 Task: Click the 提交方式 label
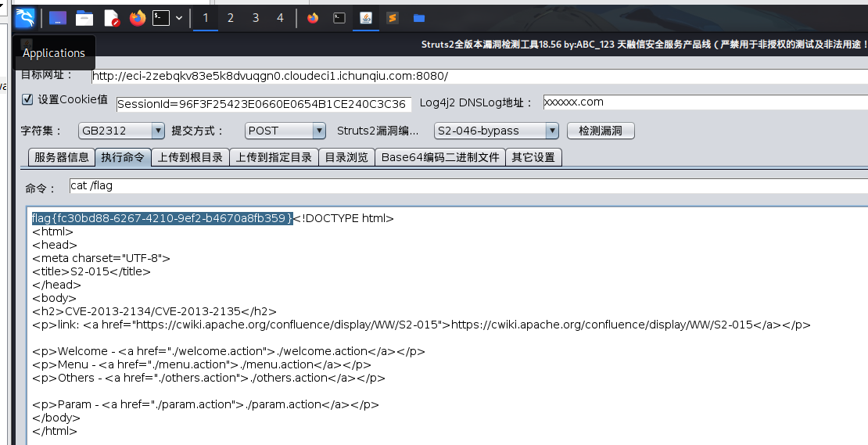pyautogui.click(x=197, y=131)
